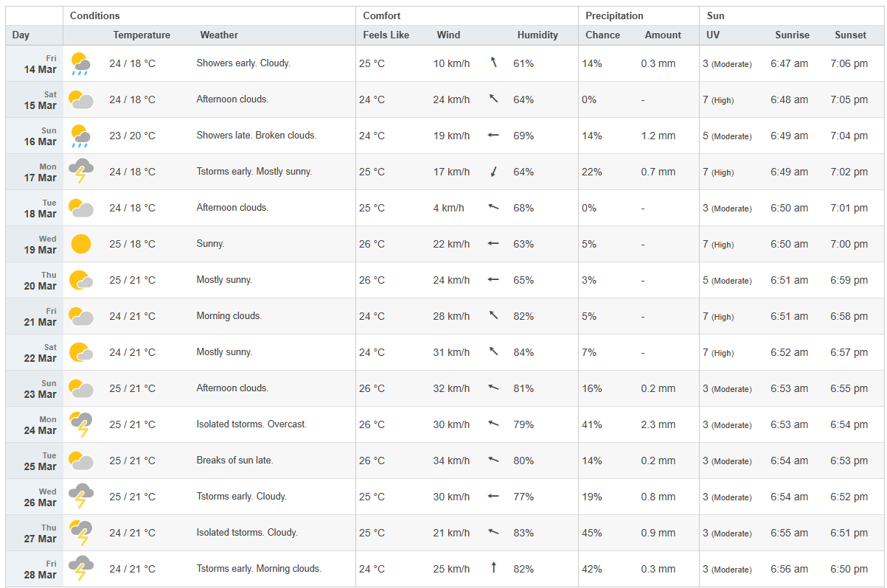
Task: Click the 2.3 mm precipitation amount
Action: [x=658, y=424]
